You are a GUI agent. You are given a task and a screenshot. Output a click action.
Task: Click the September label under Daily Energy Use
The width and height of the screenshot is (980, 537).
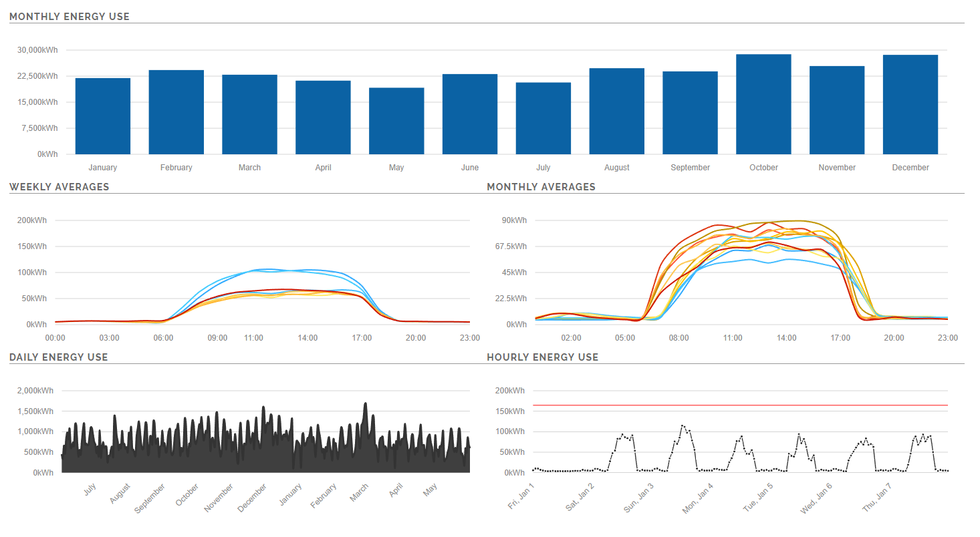point(150,498)
